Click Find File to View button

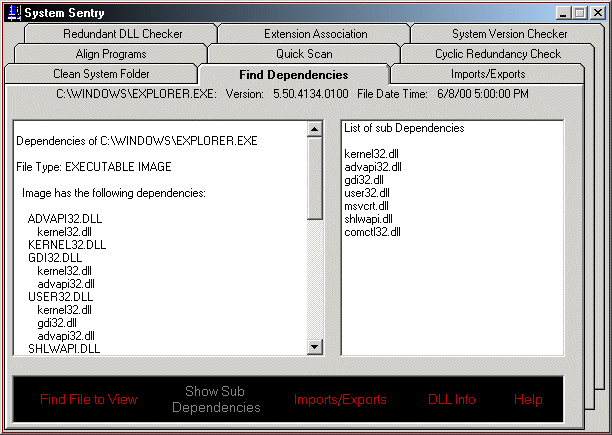(89, 399)
